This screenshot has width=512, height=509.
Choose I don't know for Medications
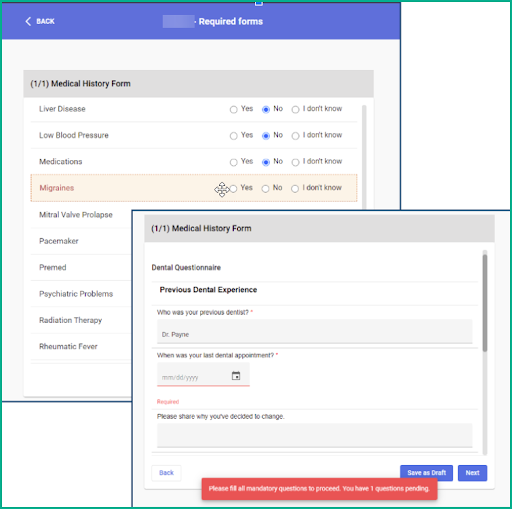coord(295,162)
